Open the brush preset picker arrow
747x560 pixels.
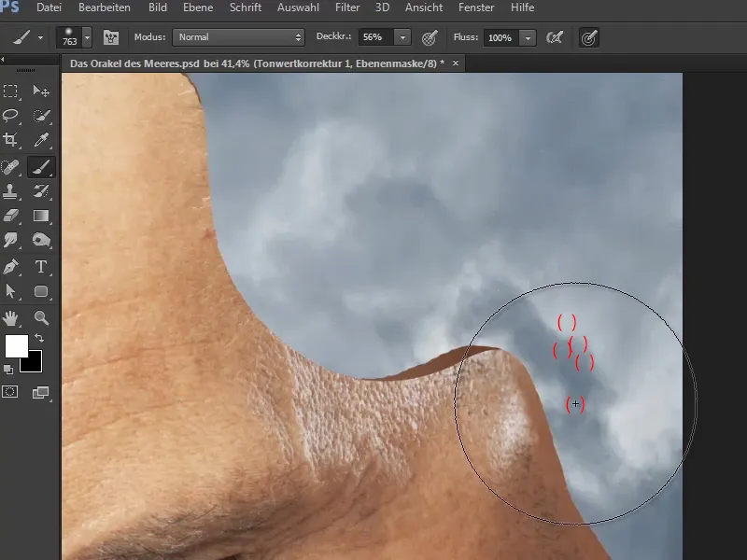point(87,37)
